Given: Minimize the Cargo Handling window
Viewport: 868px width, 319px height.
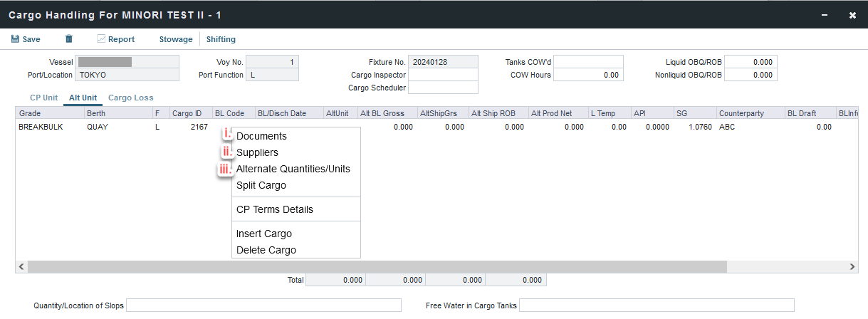Looking at the screenshot, I should 825,15.
